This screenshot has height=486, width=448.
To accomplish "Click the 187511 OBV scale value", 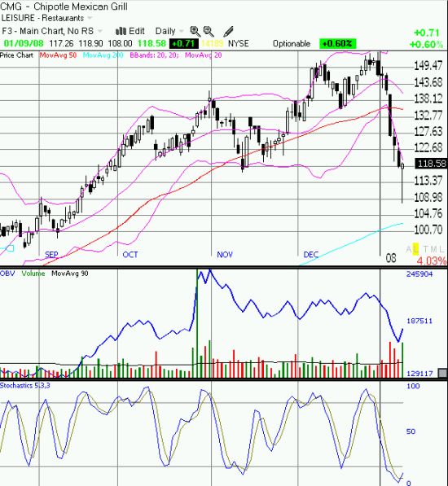I will click(x=419, y=321).
